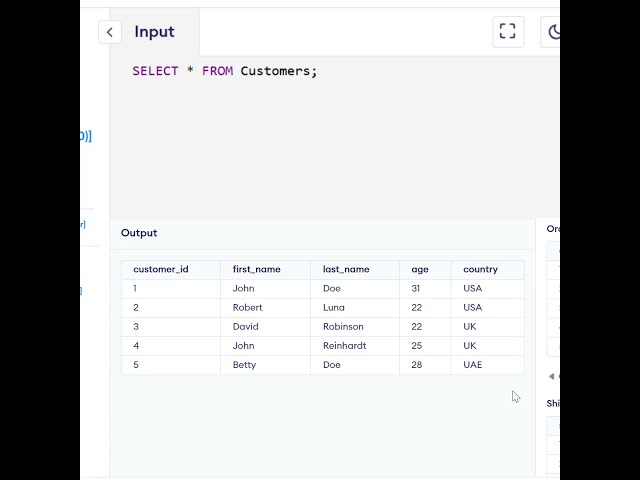The image size is (640, 480).
Task: Click into the SQL query editor
Action: coord(335,137)
